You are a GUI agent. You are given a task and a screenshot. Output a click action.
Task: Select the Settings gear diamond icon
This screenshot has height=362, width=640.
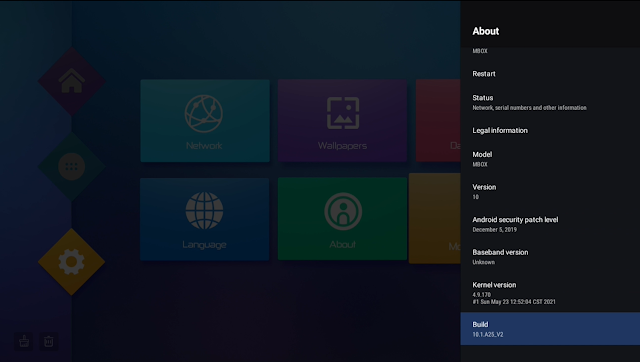point(71,262)
